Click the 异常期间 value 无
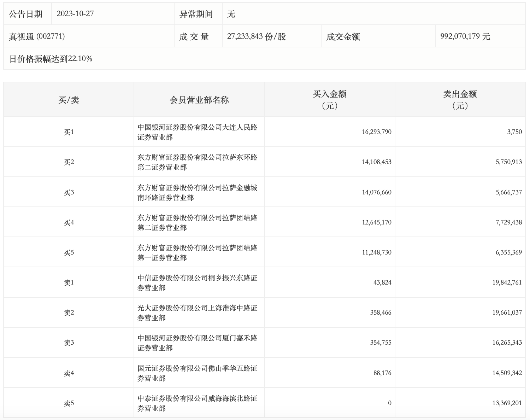 coord(231,14)
